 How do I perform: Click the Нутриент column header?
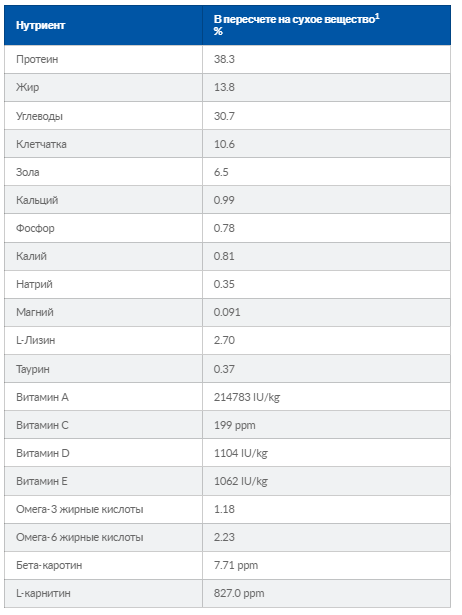pyautogui.click(x=40, y=25)
